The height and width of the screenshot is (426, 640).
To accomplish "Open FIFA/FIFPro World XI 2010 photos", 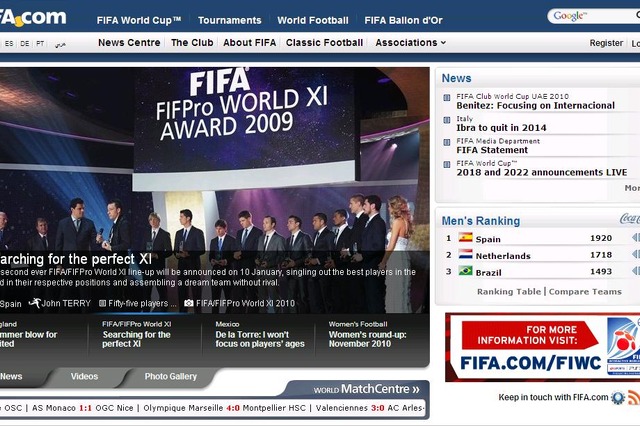I will [x=245, y=303].
